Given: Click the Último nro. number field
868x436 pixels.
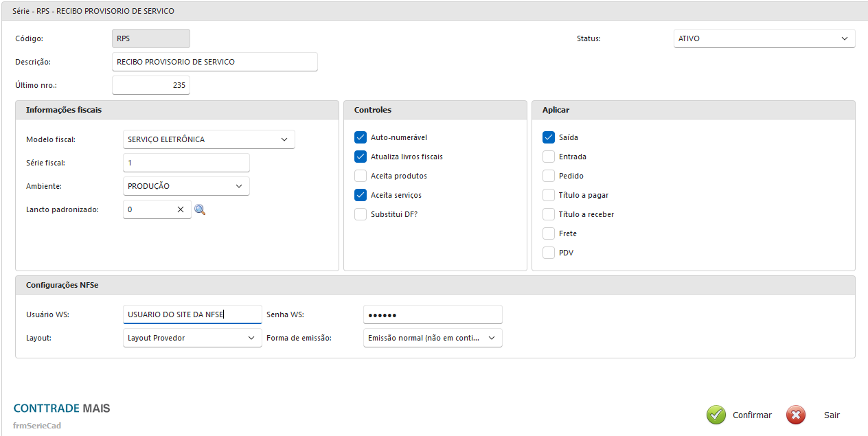Looking at the screenshot, I should click(150, 85).
